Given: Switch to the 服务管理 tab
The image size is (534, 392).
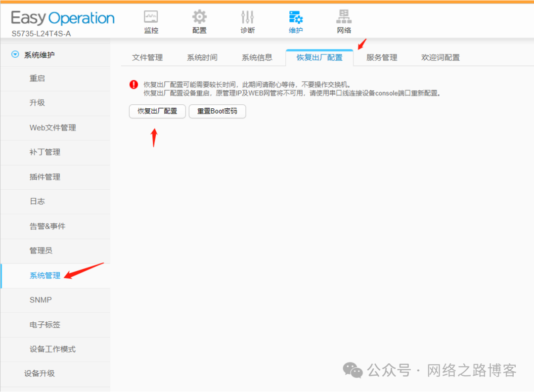Looking at the screenshot, I should coord(381,57).
